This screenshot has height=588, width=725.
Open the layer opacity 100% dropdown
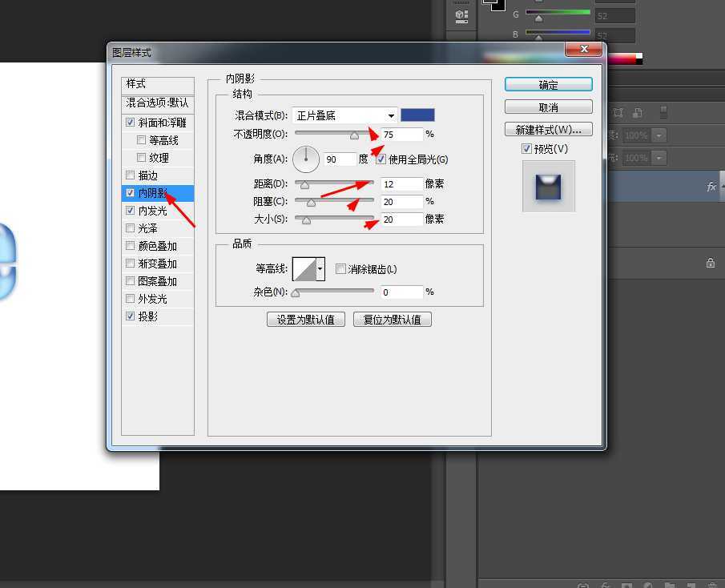[x=660, y=135]
